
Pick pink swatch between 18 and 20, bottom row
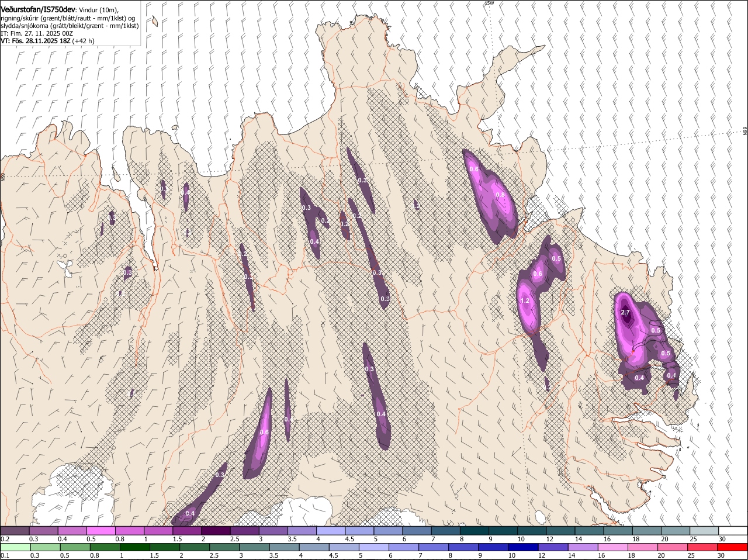coord(643,548)
